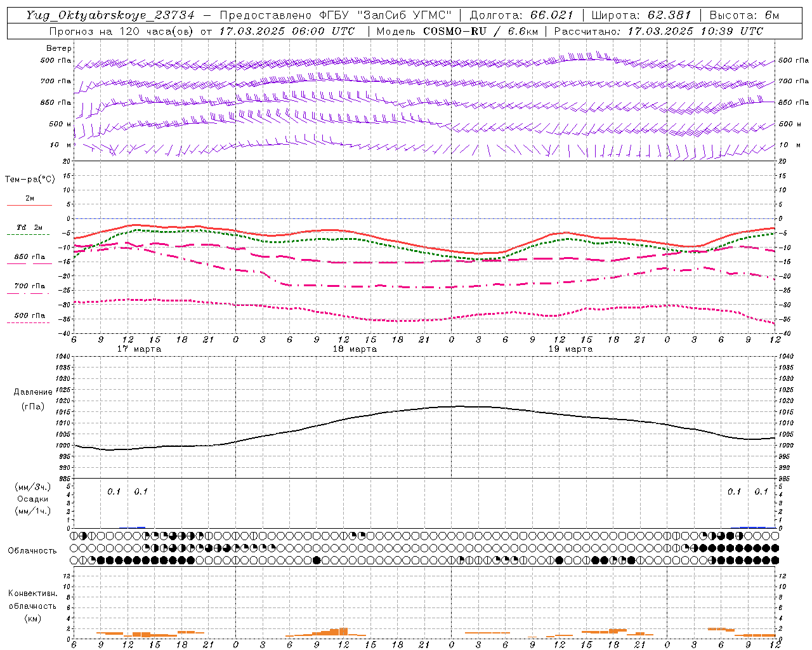Click the 17 марта date label
812x650 pixels.
140,349
